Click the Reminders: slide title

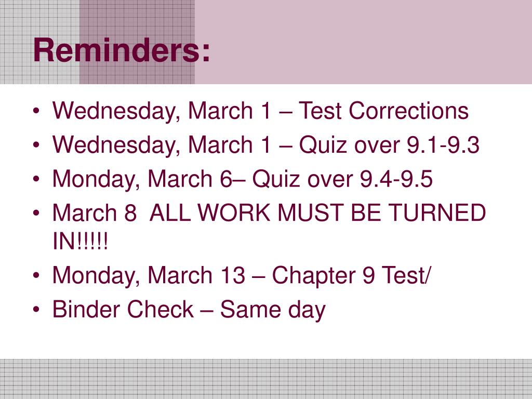(x=122, y=50)
